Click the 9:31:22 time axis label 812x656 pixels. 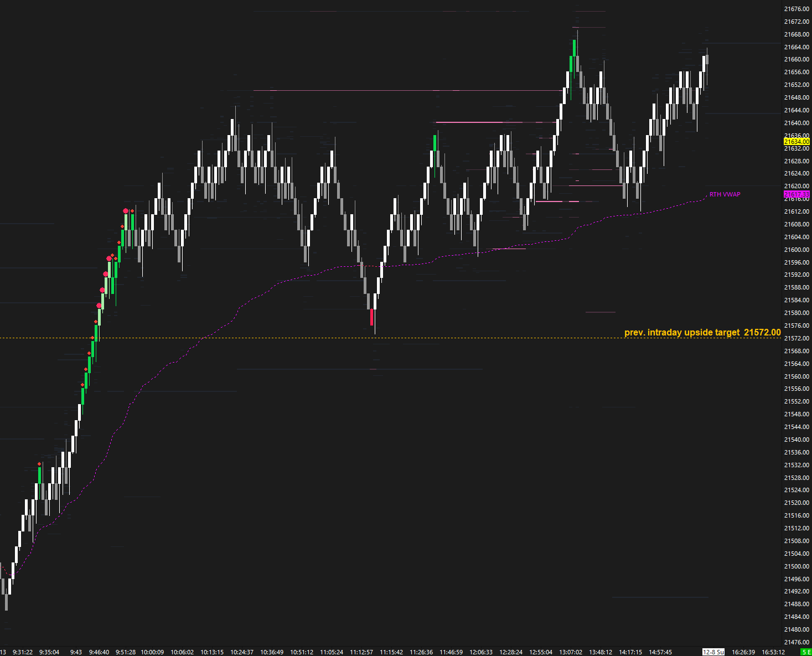[x=23, y=652]
